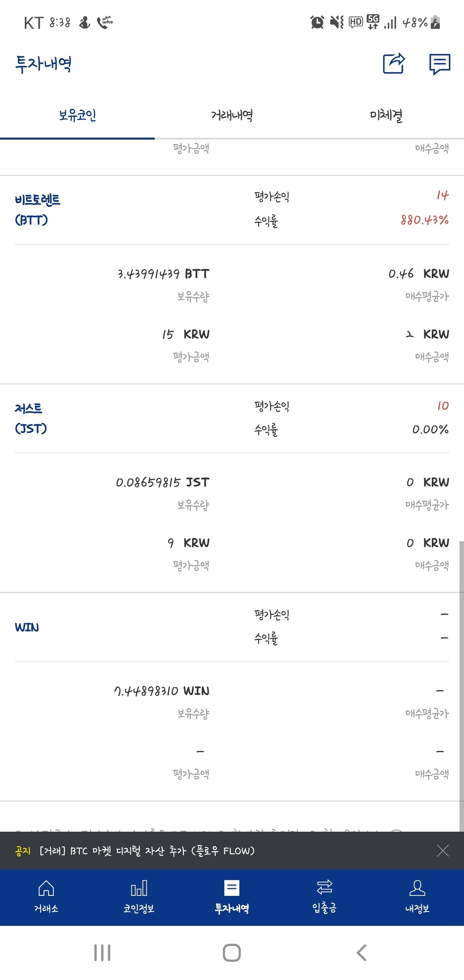Switch to the 거래내역 tab
The width and height of the screenshot is (464, 980).
pyautogui.click(x=232, y=115)
